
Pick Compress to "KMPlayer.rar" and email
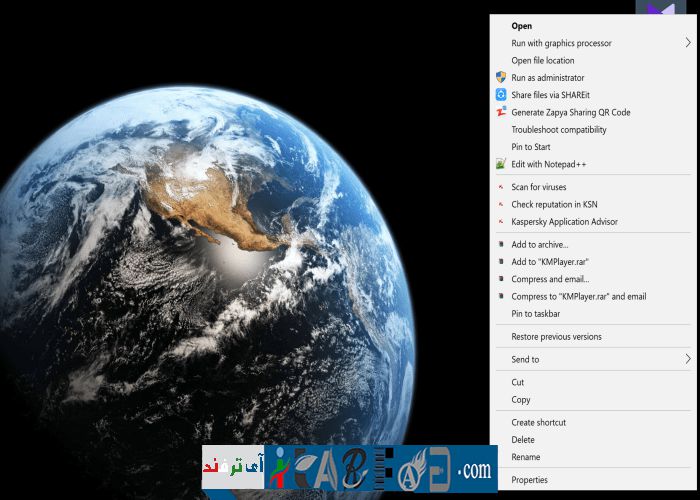click(x=578, y=297)
